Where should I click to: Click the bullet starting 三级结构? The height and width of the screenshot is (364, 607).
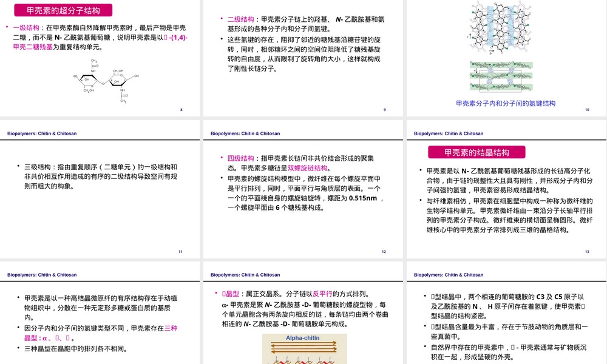click(x=101, y=177)
